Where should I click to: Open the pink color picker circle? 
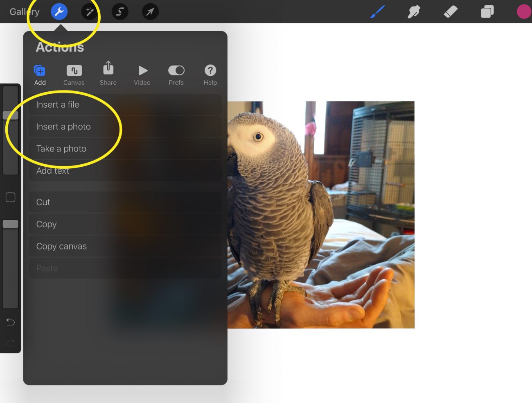523,12
